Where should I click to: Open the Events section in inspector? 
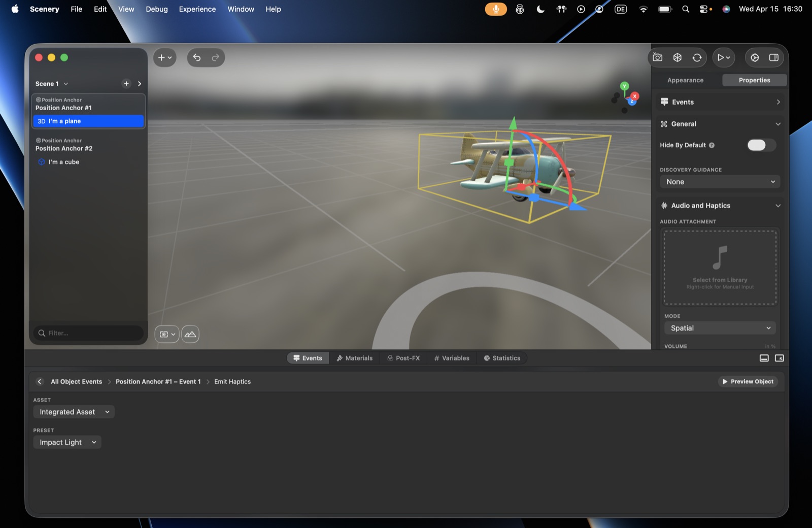point(720,102)
